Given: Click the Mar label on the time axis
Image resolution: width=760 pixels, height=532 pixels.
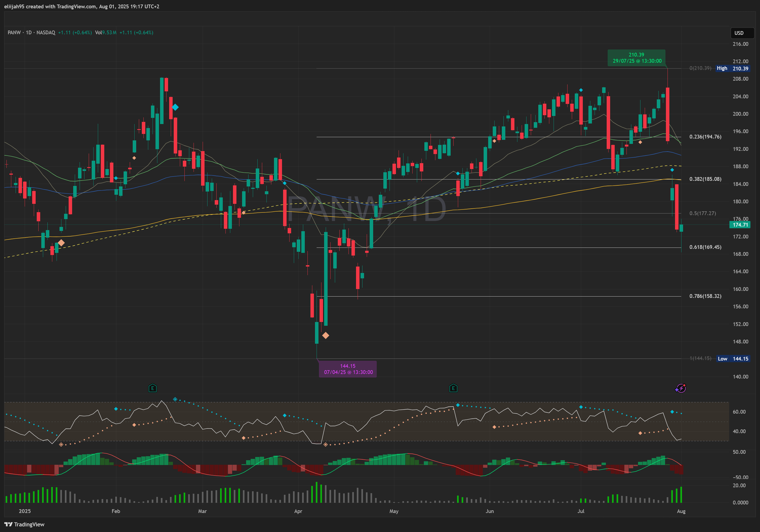Looking at the screenshot, I should pyautogui.click(x=202, y=511).
